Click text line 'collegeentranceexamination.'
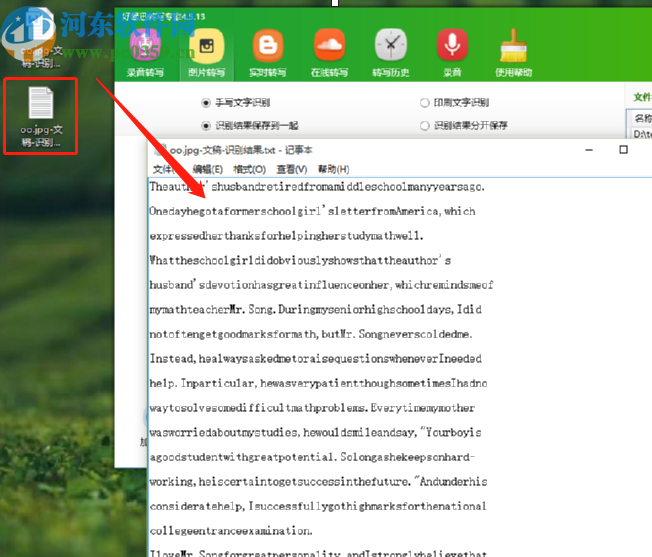The height and width of the screenshot is (557, 652). [x=231, y=531]
